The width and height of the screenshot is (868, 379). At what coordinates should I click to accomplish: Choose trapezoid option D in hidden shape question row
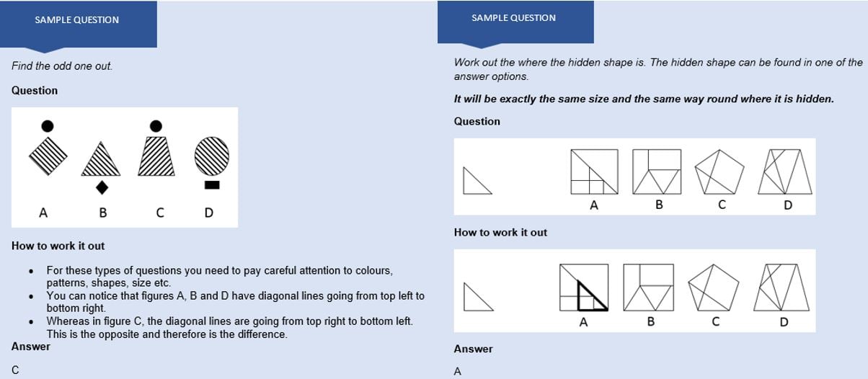coord(785,171)
